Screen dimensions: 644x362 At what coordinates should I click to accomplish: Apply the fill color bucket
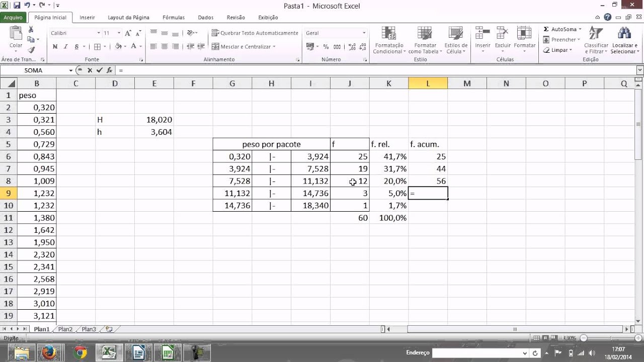point(118,46)
